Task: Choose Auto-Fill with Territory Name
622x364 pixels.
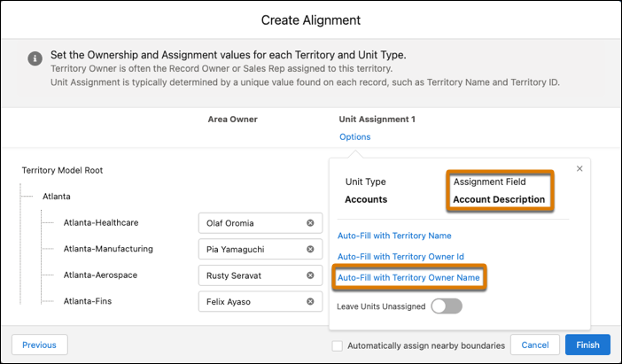Action: point(394,236)
